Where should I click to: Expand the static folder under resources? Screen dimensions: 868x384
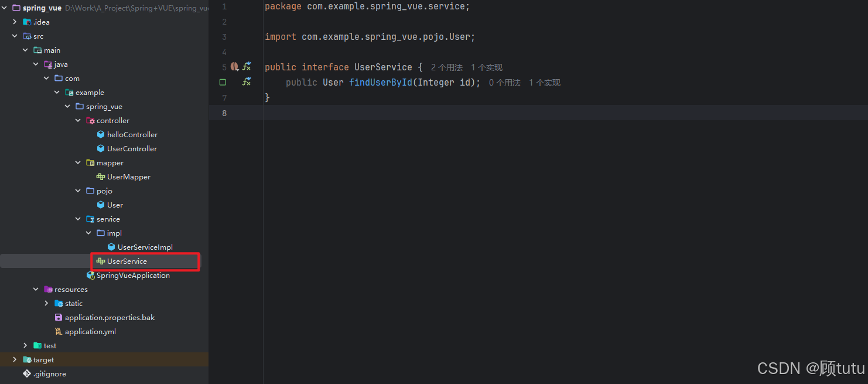coord(46,303)
